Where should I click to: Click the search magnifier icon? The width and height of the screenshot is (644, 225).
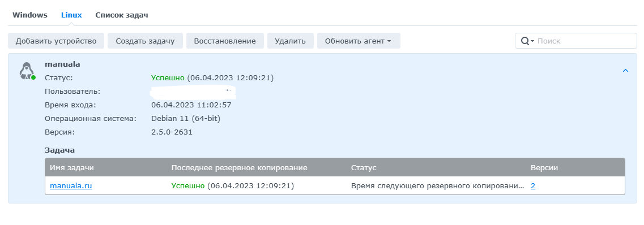point(525,41)
